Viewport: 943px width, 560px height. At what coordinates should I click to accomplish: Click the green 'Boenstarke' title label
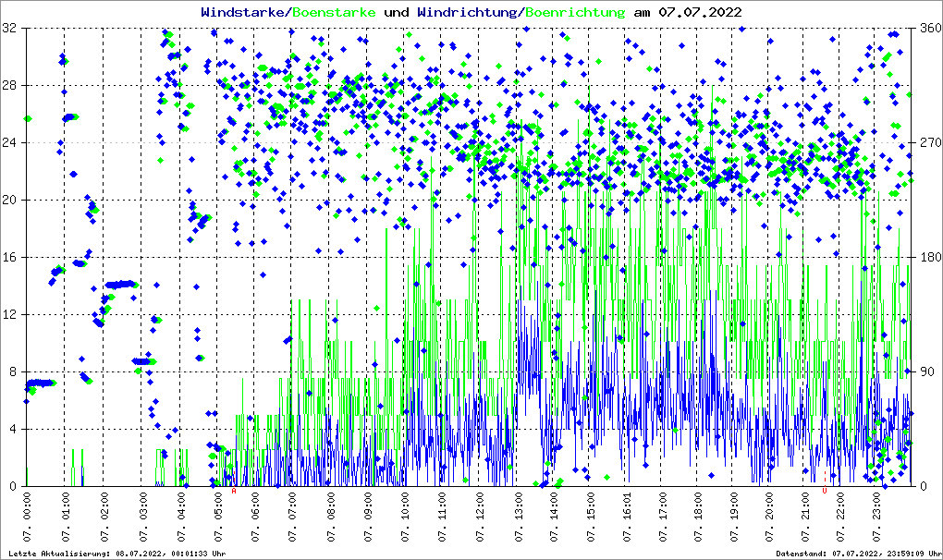click(x=334, y=13)
